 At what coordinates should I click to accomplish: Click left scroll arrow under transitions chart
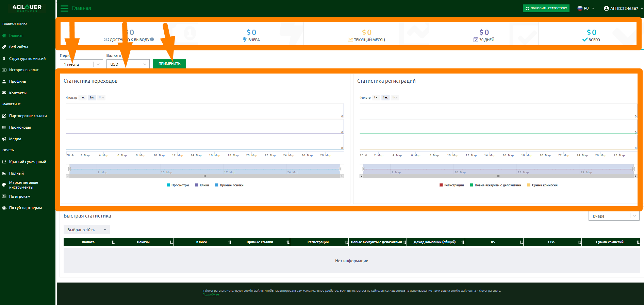click(x=68, y=176)
